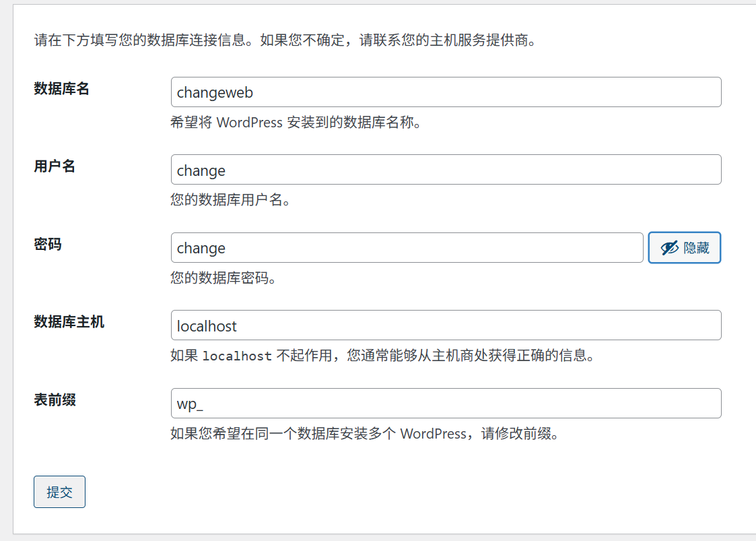The width and height of the screenshot is (756, 541).
Task: Click the 用户名 field label
Action: (x=55, y=166)
